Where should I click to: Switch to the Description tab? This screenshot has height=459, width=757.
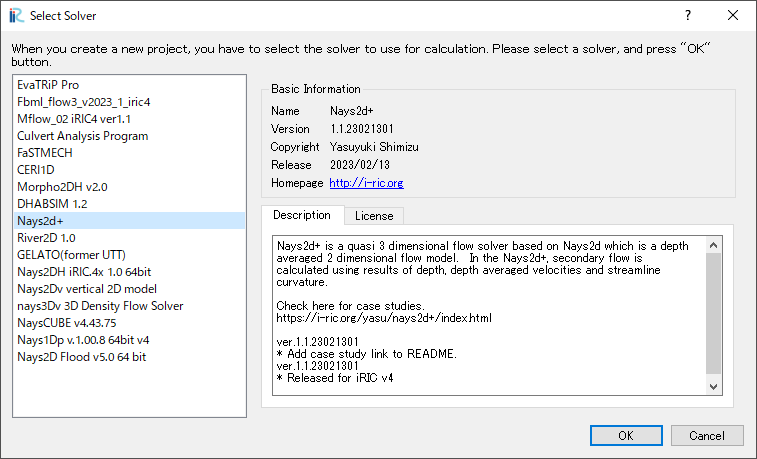coord(302,215)
